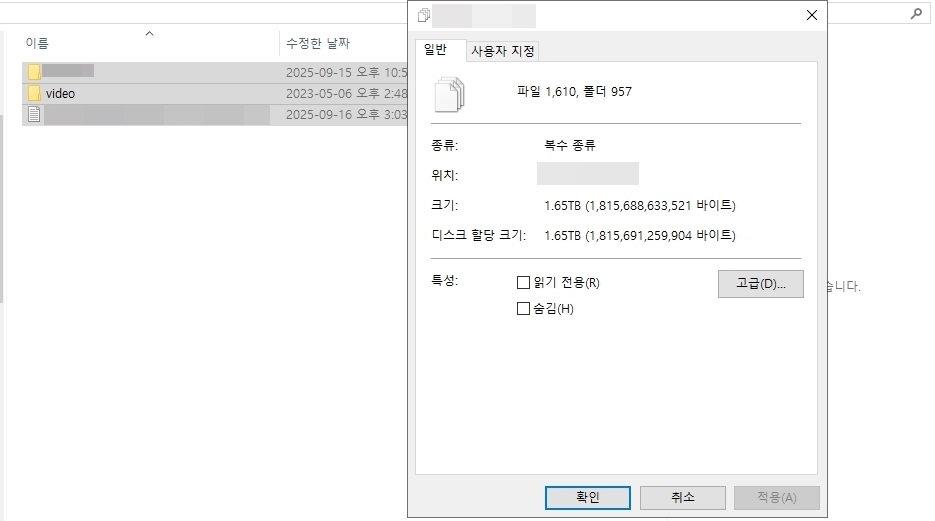935x521 pixels.
Task: Click the search magnifier icon
Action: coord(917,13)
